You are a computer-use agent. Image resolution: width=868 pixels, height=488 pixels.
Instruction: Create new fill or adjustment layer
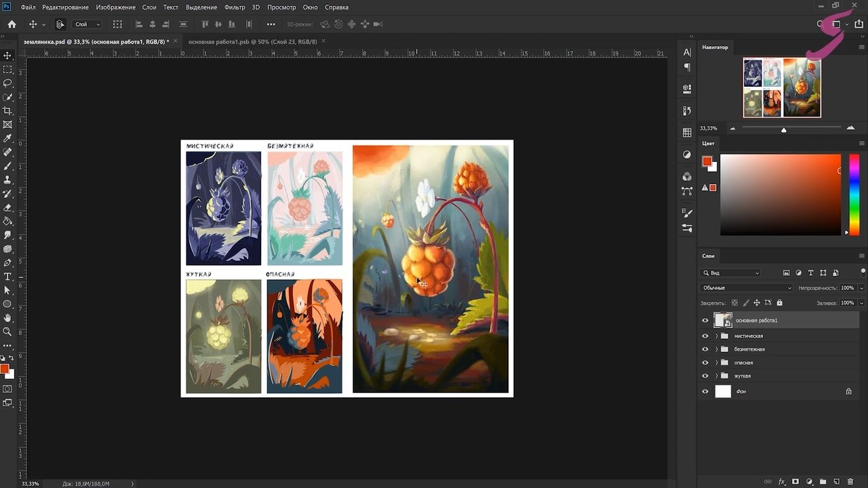pyautogui.click(x=810, y=482)
